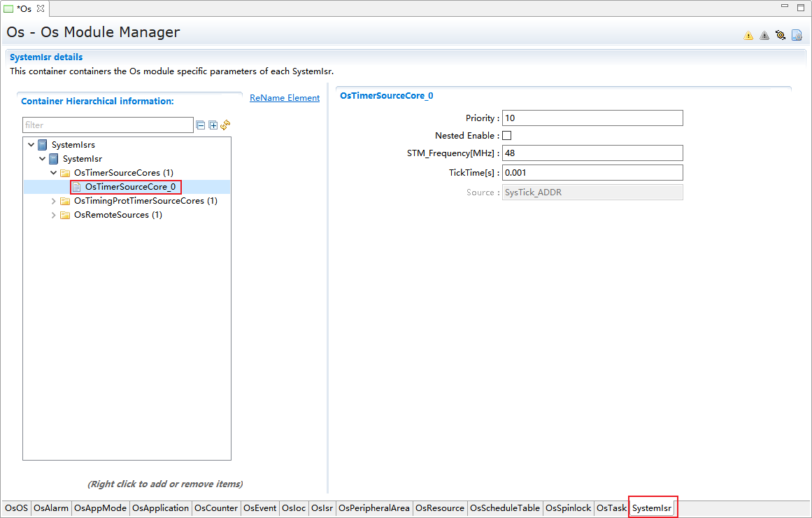Screen dimensions: 812x518
Task: Click the yellow warning triangle icon
Action: pos(748,36)
